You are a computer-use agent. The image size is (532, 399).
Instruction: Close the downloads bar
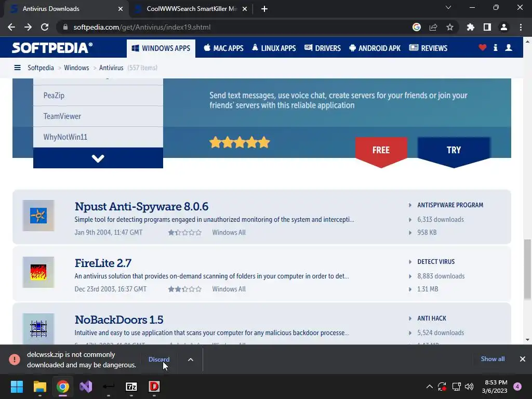(x=523, y=358)
